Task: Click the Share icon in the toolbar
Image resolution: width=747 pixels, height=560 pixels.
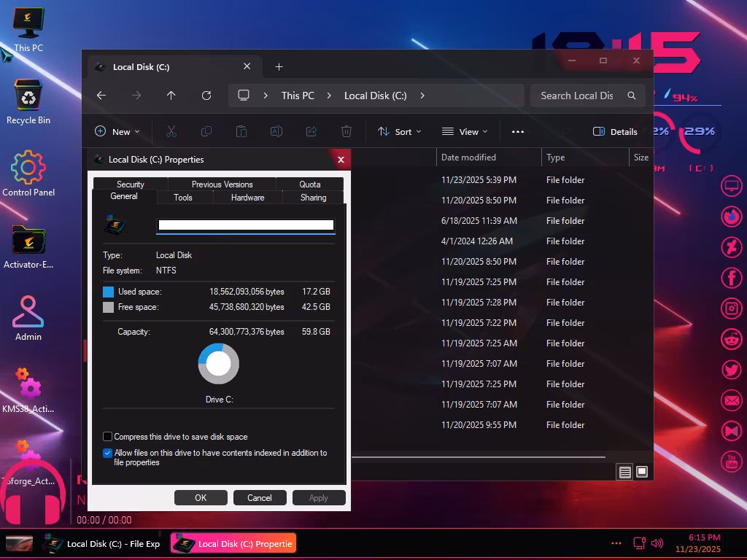Action: [311, 131]
